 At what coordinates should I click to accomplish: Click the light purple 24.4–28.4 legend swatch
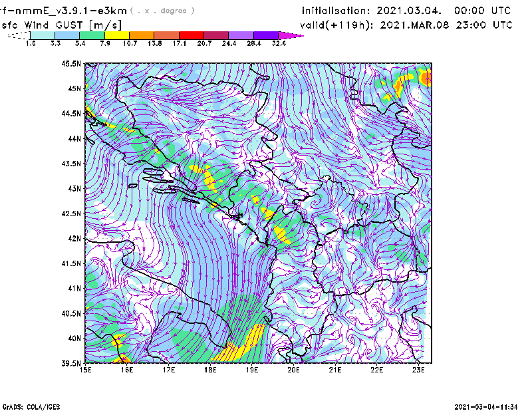241,35
